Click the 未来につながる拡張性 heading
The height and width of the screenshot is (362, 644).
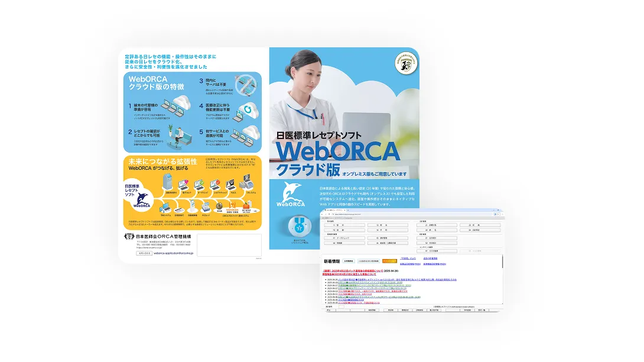[163, 161]
